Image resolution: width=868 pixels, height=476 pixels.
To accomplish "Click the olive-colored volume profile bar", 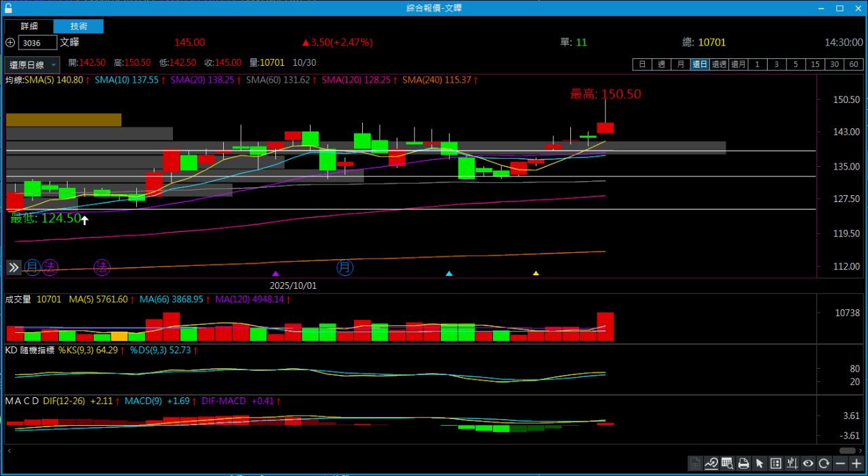I will (x=64, y=120).
